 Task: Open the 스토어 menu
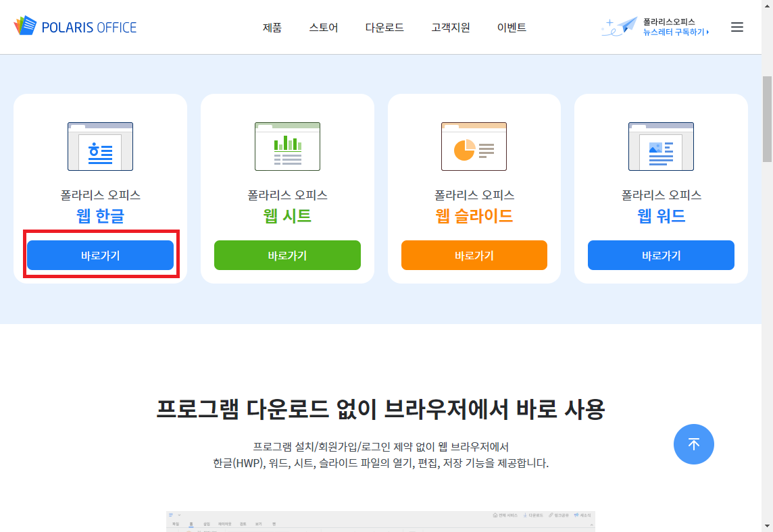tap(323, 28)
